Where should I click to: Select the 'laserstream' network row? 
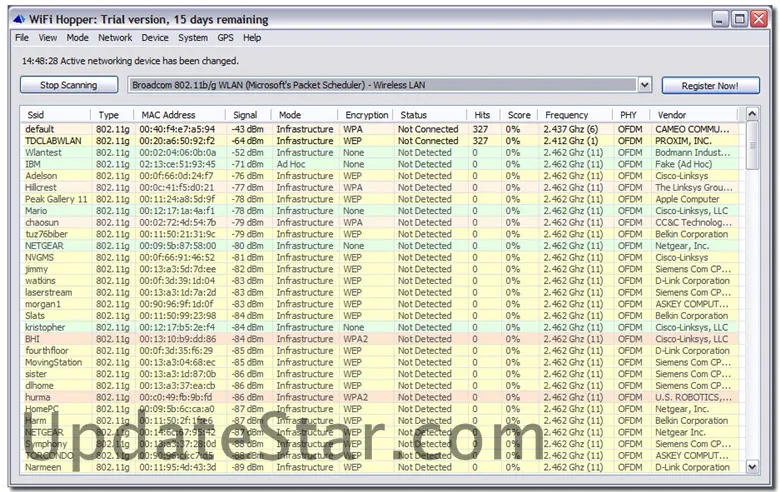[383, 293]
